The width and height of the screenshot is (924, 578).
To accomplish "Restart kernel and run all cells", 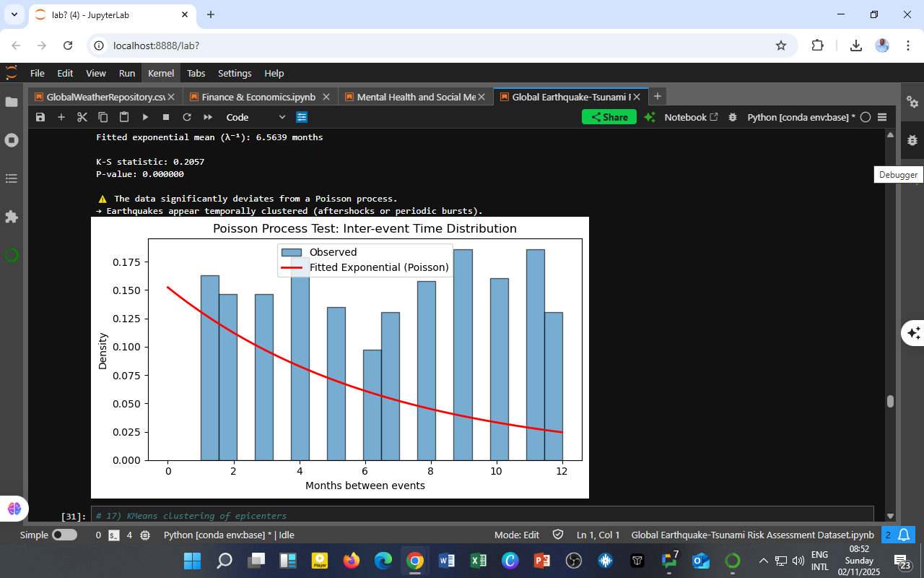I will pos(208,117).
